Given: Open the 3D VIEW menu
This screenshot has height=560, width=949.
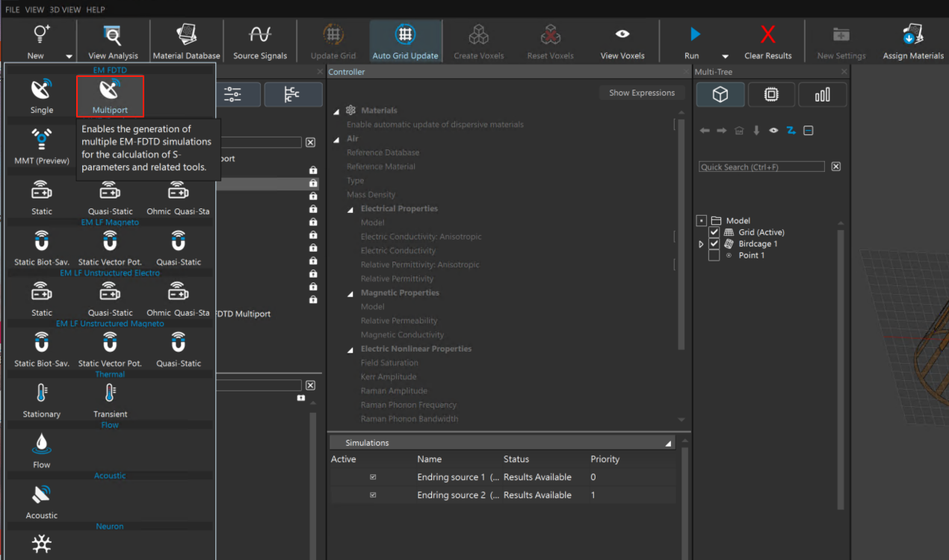Looking at the screenshot, I should (65, 10).
